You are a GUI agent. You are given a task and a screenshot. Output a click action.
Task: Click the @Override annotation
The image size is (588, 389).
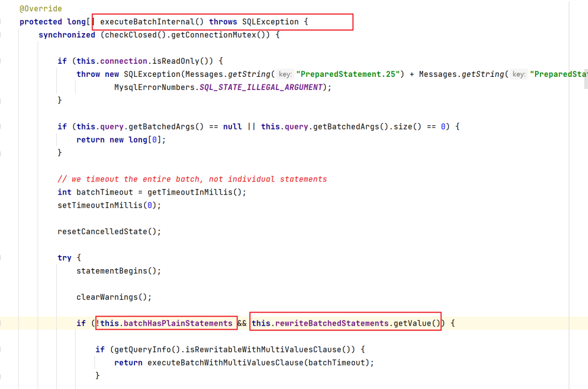coord(40,9)
